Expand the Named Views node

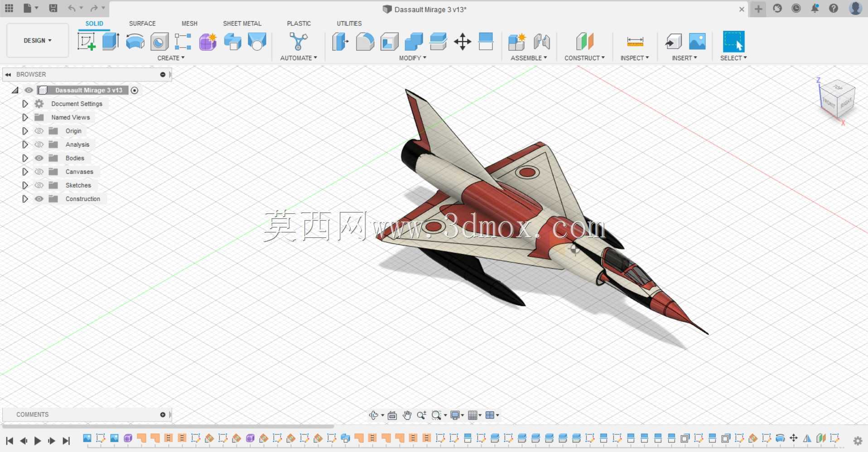[x=25, y=117]
